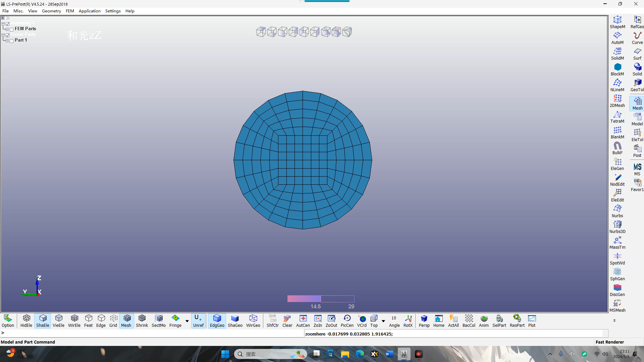This screenshot has height=362, width=644.
Task: Collapse the Geom Parts tree node
Action: (x=3, y=35)
